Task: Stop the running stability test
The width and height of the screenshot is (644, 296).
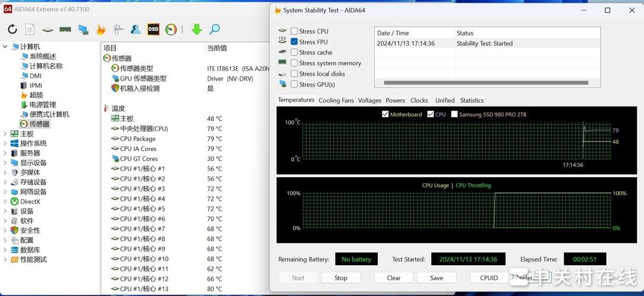Action: click(x=341, y=278)
